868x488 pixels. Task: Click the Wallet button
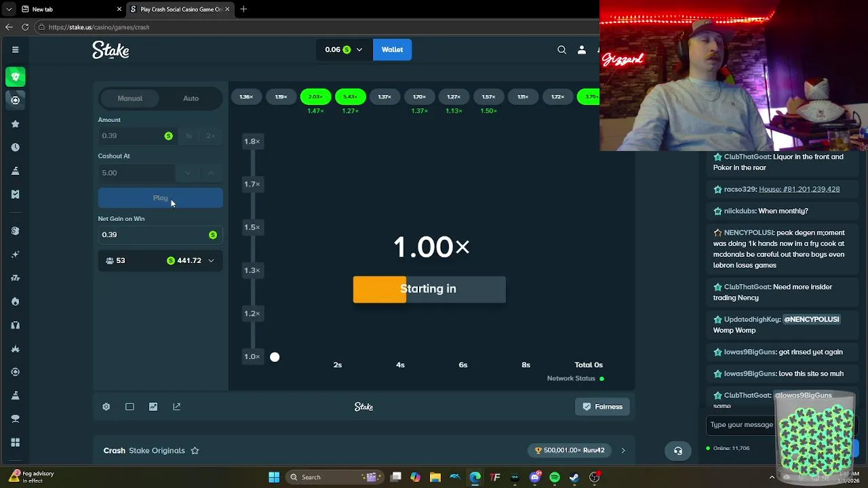pos(392,49)
